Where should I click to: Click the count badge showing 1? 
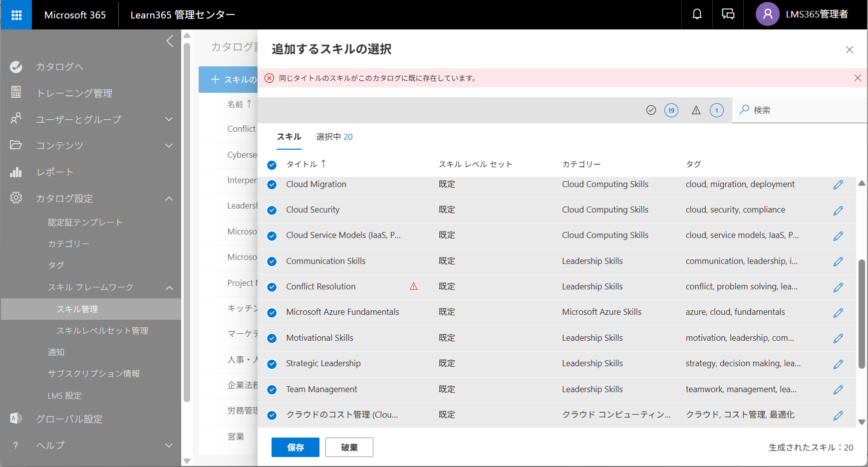(x=717, y=110)
